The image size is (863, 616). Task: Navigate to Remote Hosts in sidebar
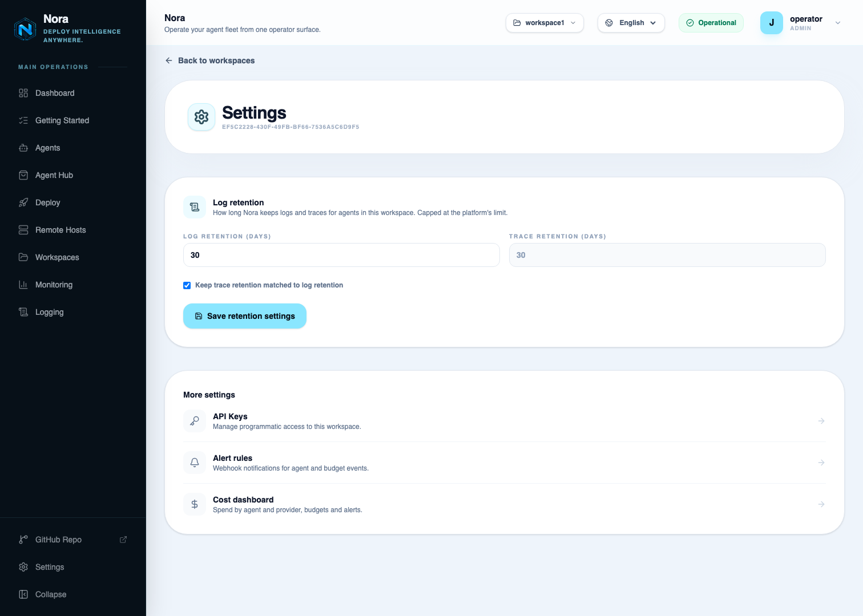pos(73,230)
